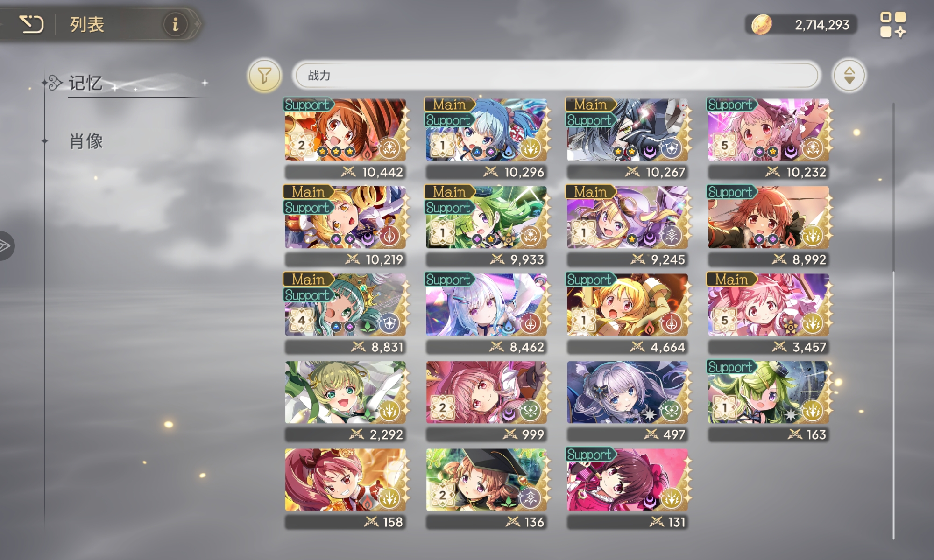
Task: Expand the 战力 sort criteria bar
Action: 556,75
